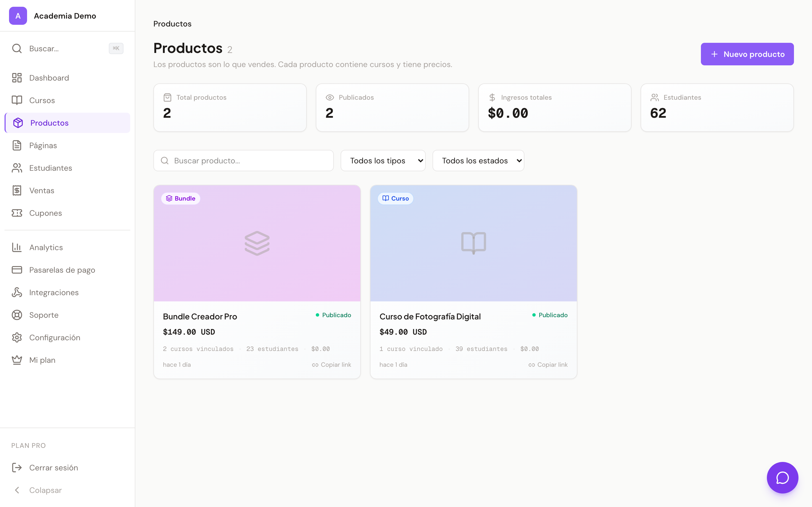Open the chat support bubble
The height and width of the screenshot is (507, 812).
pyautogui.click(x=782, y=477)
